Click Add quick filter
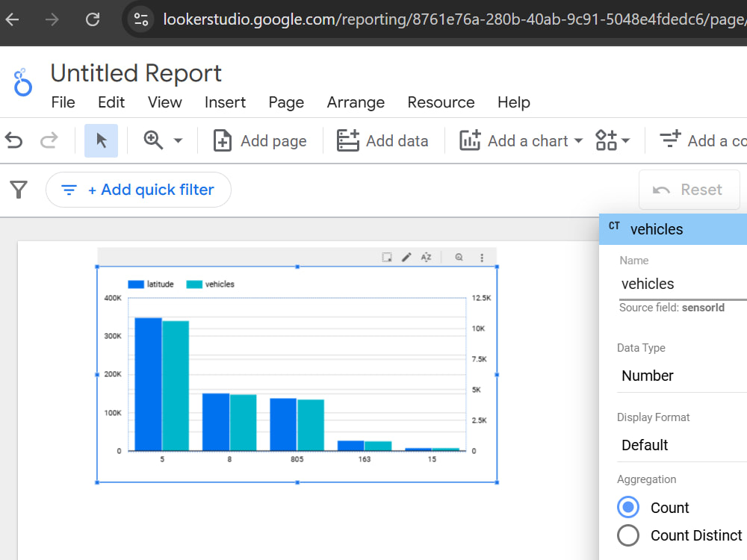 (x=138, y=190)
